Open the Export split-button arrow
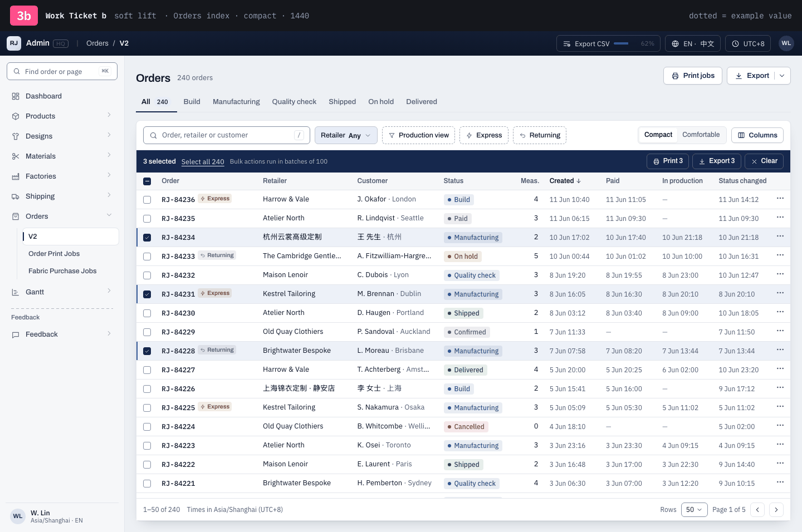Image resolution: width=802 pixels, height=532 pixels. [x=783, y=76]
